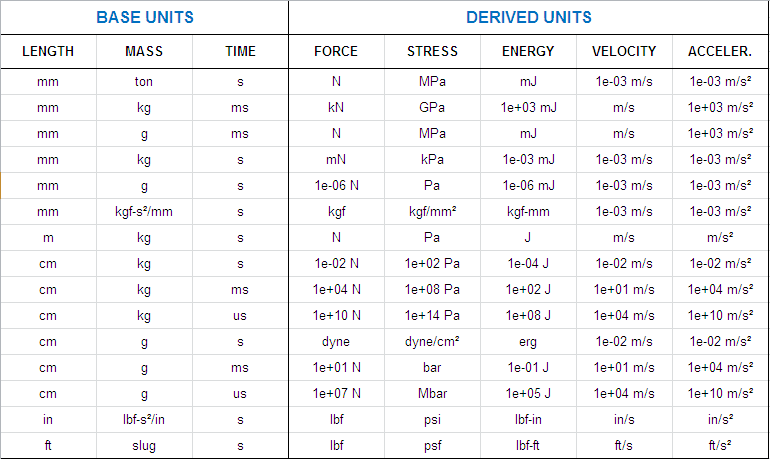The width and height of the screenshot is (770, 459).
Task: Click the ACCELER. column header
Action: (720, 51)
